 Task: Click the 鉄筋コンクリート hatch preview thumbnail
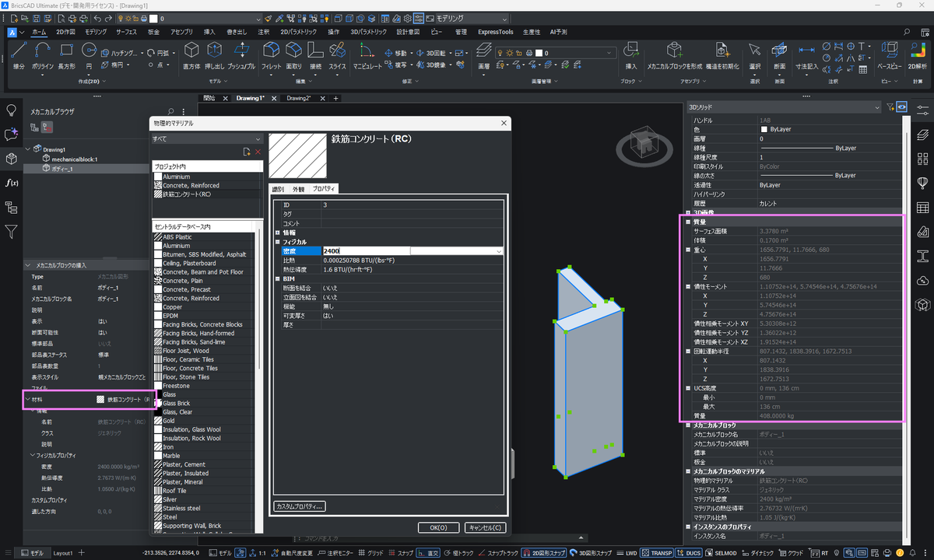pyautogui.click(x=297, y=156)
